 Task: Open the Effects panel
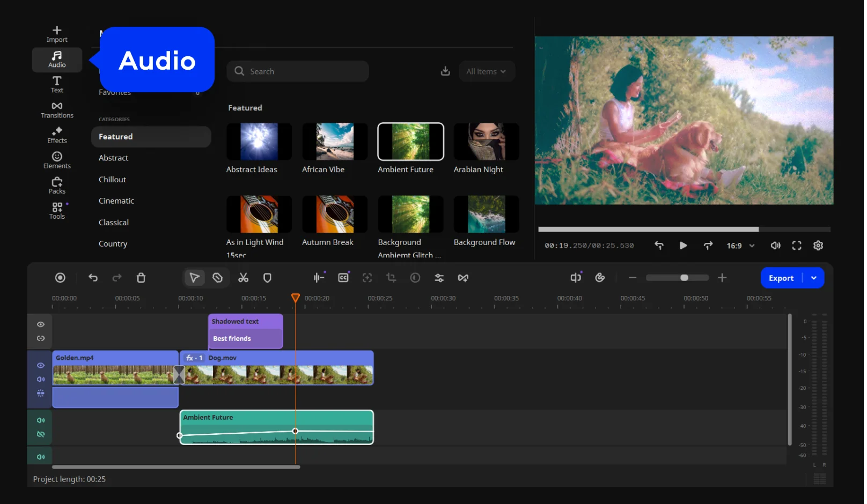tap(57, 135)
